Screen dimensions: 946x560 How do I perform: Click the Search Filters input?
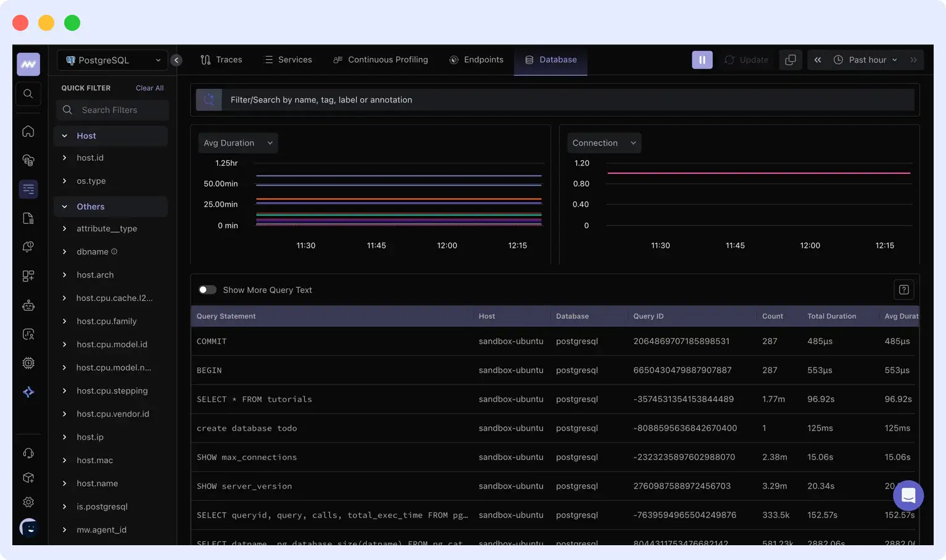[x=112, y=110]
